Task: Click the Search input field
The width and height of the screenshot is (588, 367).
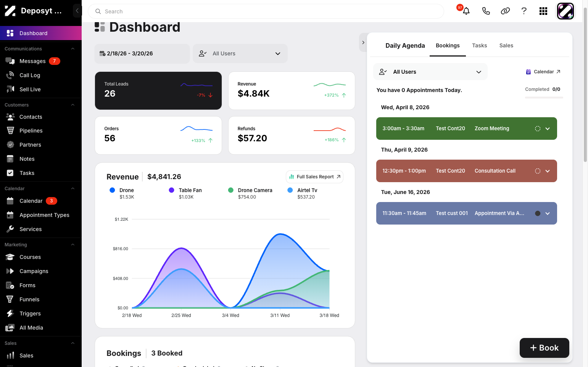Action: click(266, 11)
